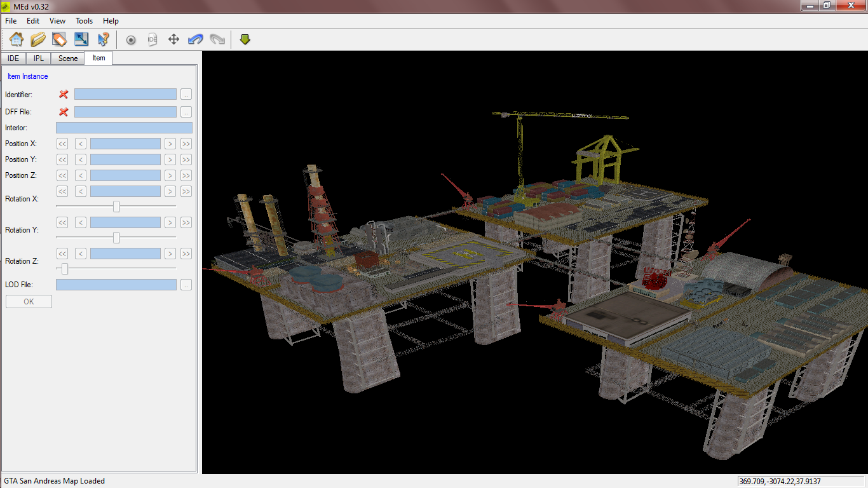Viewport: 868px width, 488px height.
Task: Click the browse button next to LOD File
Action: [186, 285]
